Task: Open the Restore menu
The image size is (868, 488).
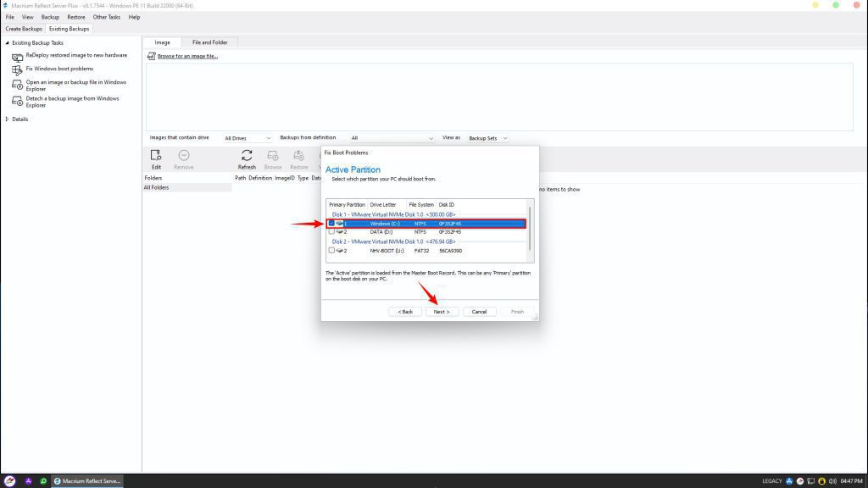Action: coord(75,17)
